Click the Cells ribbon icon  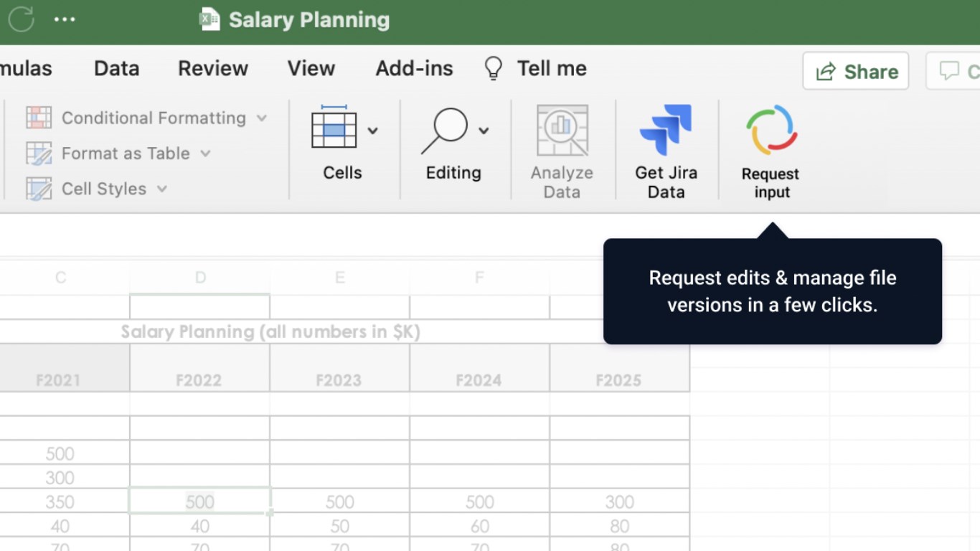pos(334,129)
